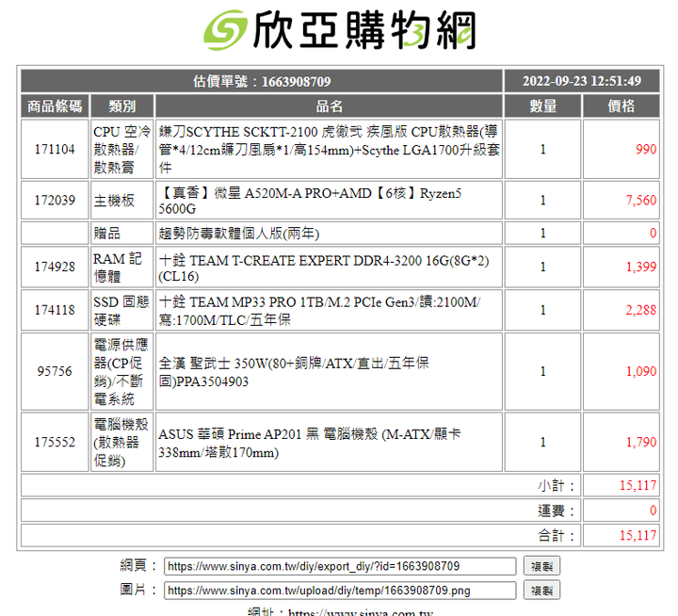
Task: Select the 估價單號：1663908709 header
Action: (262, 81)
